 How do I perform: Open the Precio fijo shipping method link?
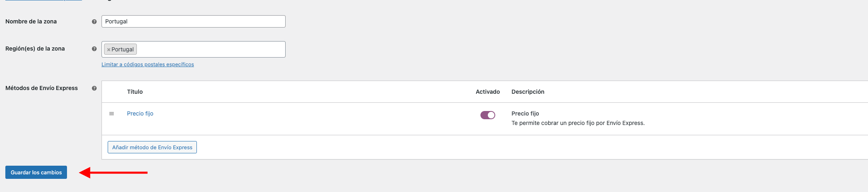[x=140, y=113]
